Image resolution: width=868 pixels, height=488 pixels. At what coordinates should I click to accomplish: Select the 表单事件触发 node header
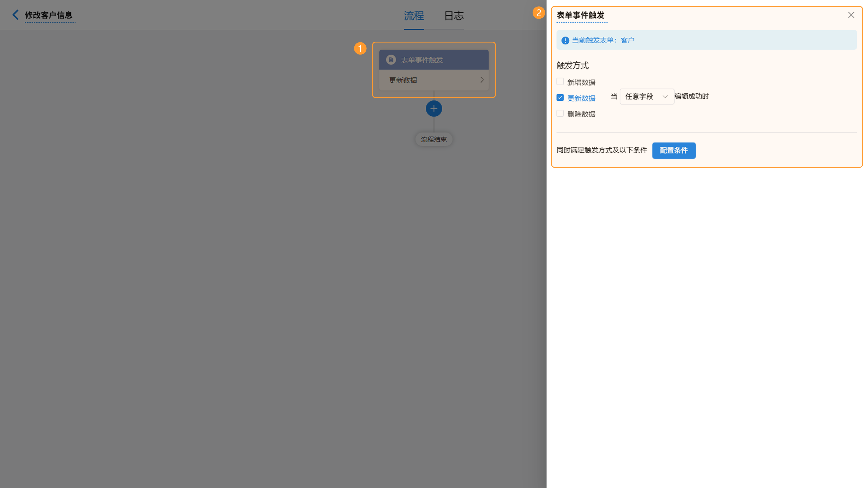coord(434,60)
